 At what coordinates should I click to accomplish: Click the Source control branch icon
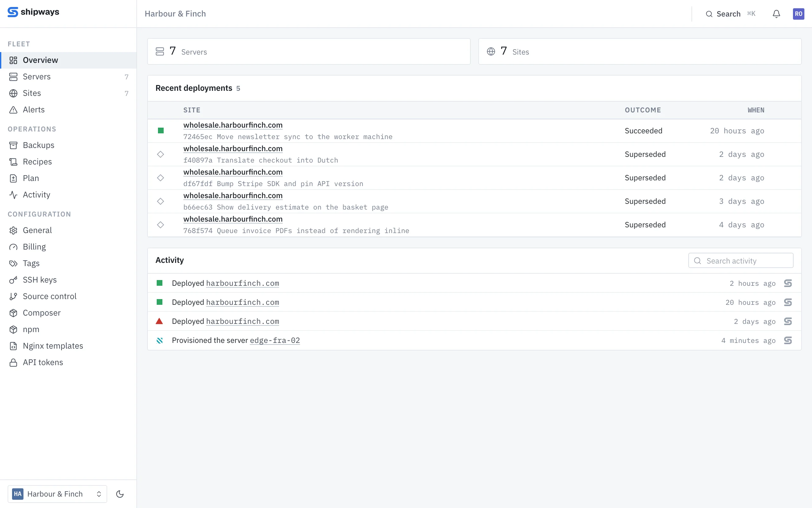click(x=13, y=296)
